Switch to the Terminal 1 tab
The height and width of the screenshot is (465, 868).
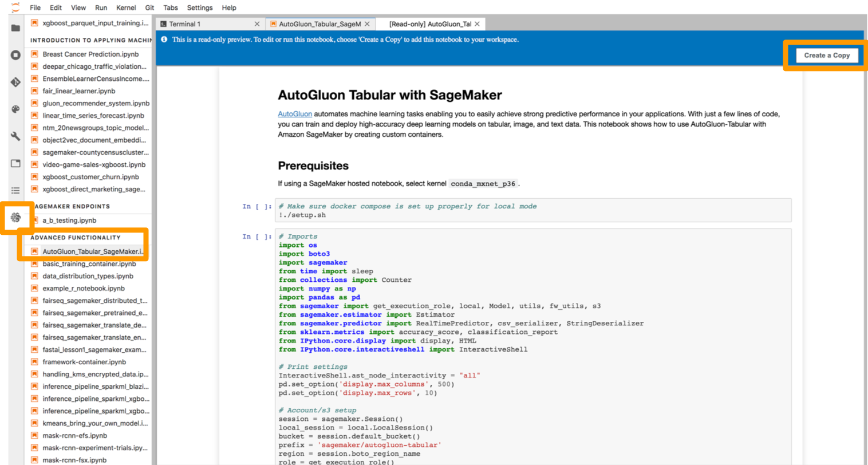pos(209,24)
